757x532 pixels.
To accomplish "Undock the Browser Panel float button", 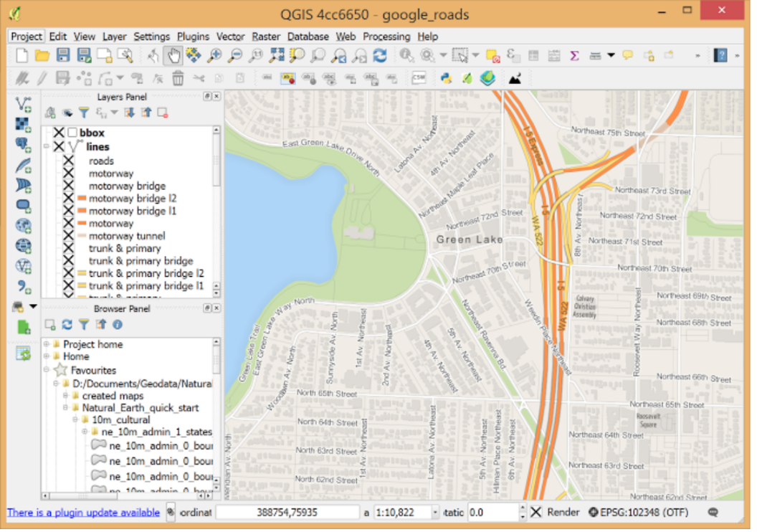I will pyautogui.click(x=207, y=308).
